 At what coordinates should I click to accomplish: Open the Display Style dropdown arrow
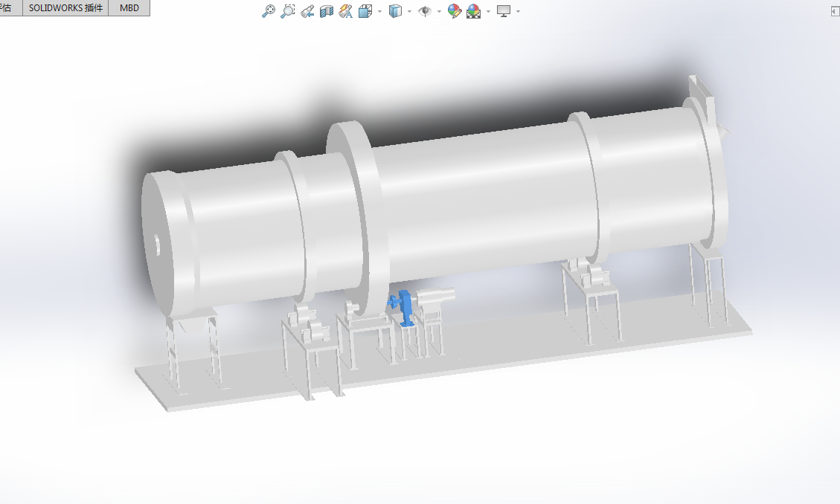410,11
